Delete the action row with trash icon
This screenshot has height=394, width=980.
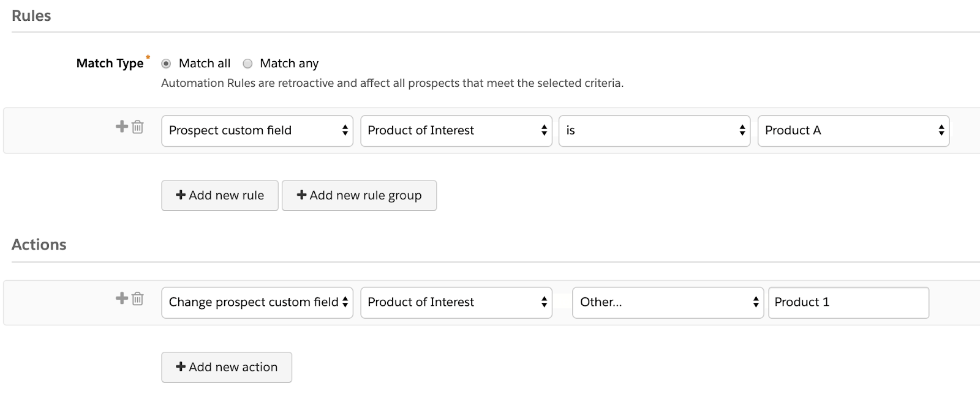coord(138,299)
